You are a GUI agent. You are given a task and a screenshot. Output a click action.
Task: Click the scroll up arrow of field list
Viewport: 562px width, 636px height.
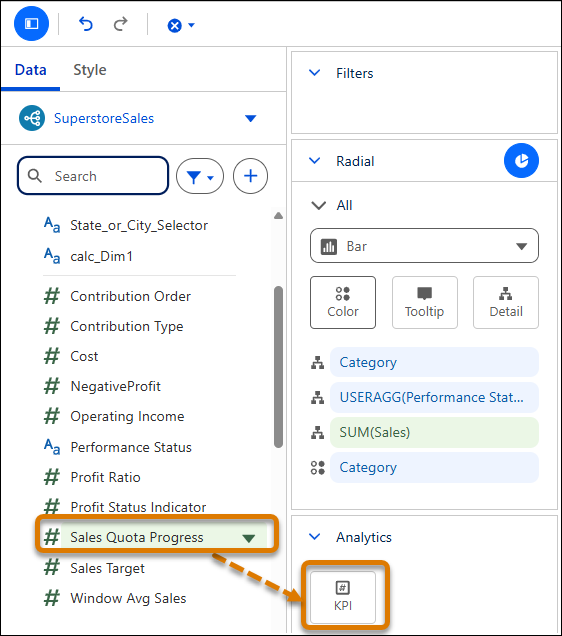pos(278,215)
